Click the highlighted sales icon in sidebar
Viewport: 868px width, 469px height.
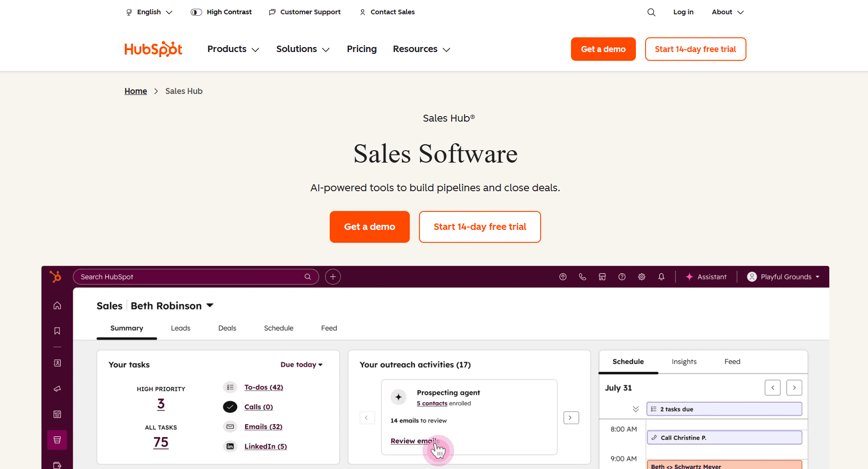click(57, 440)
